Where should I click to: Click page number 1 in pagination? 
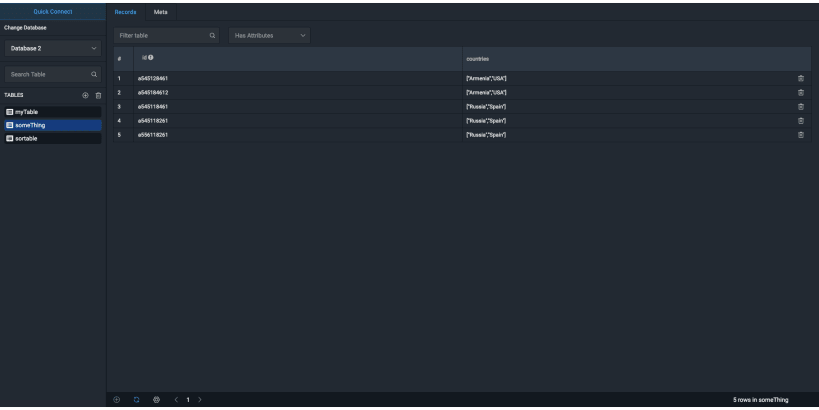188,400
